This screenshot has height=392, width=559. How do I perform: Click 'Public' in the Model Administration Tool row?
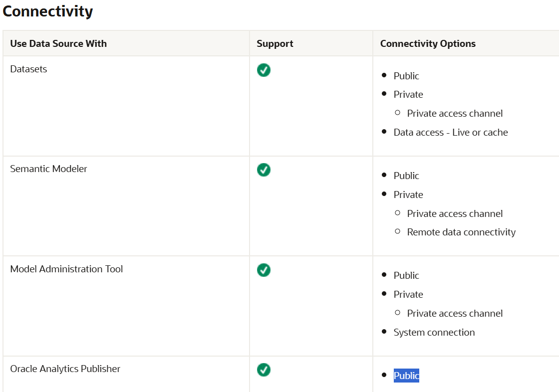click(406, 275)
